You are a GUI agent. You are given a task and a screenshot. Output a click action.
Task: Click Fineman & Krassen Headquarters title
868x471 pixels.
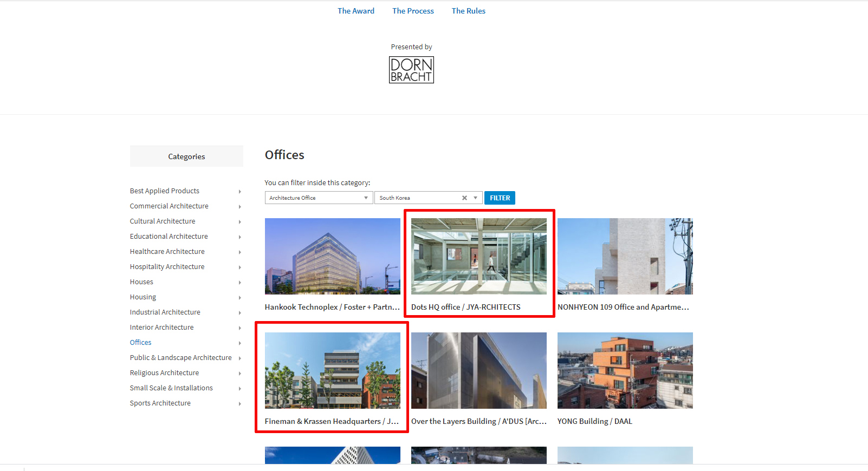[332, 421]
